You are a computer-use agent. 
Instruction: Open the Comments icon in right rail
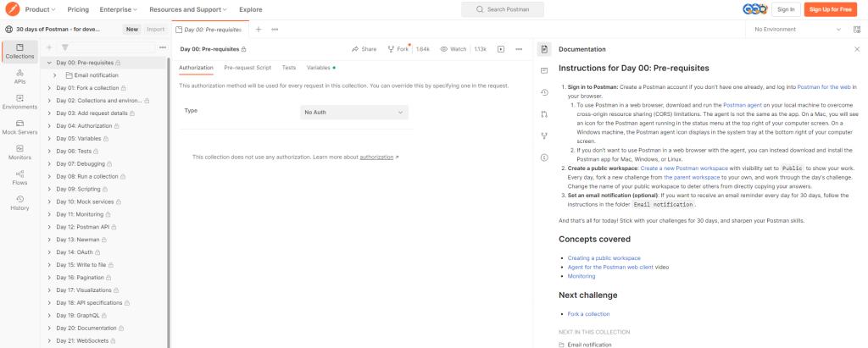[x=544, y=71]
